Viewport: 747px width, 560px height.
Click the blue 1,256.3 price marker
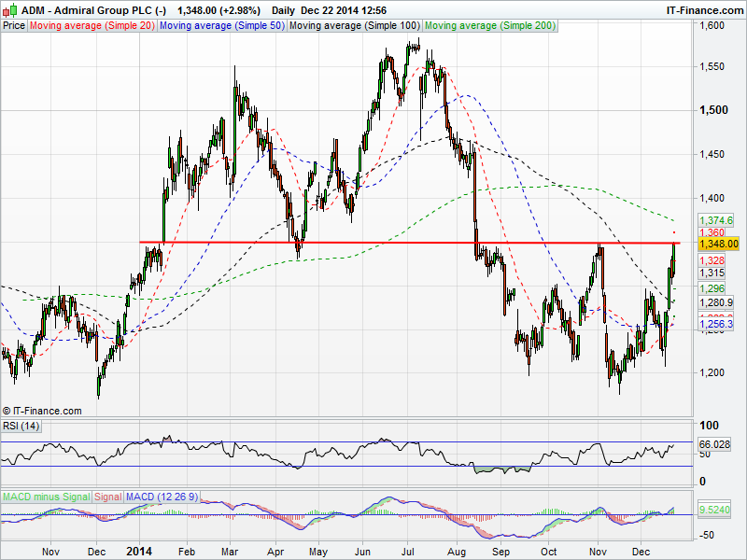click(x=716, y=324)
